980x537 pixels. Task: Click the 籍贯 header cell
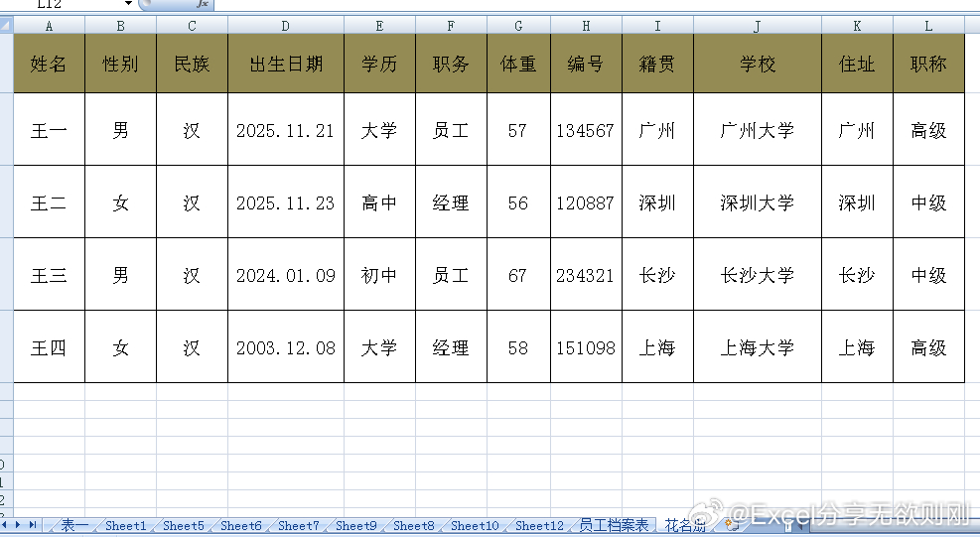click(x=657, y=64)
